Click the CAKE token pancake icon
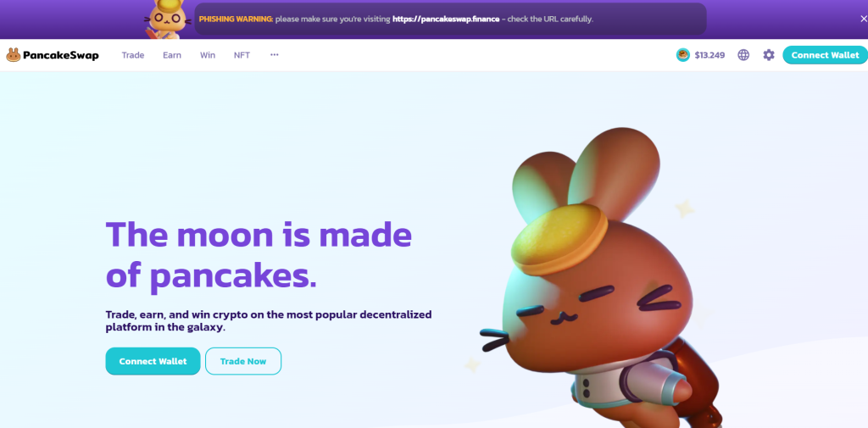The height and width of the screenshot is (428, 868). (683, 55)
